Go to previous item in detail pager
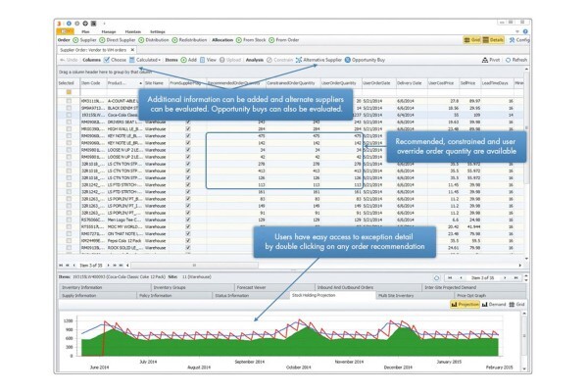The image size is (588, 392). [x=461, y=278]
